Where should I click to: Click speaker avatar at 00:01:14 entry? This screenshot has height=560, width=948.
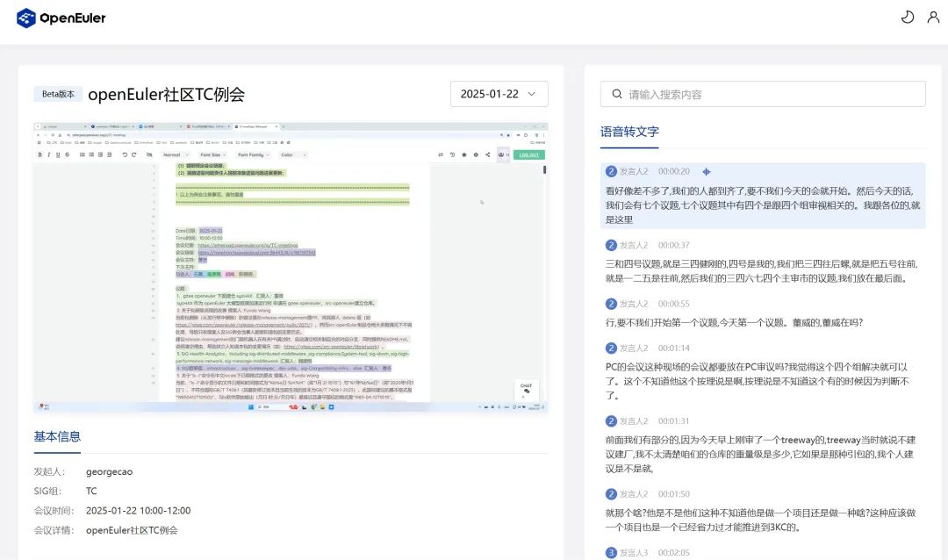611,348
